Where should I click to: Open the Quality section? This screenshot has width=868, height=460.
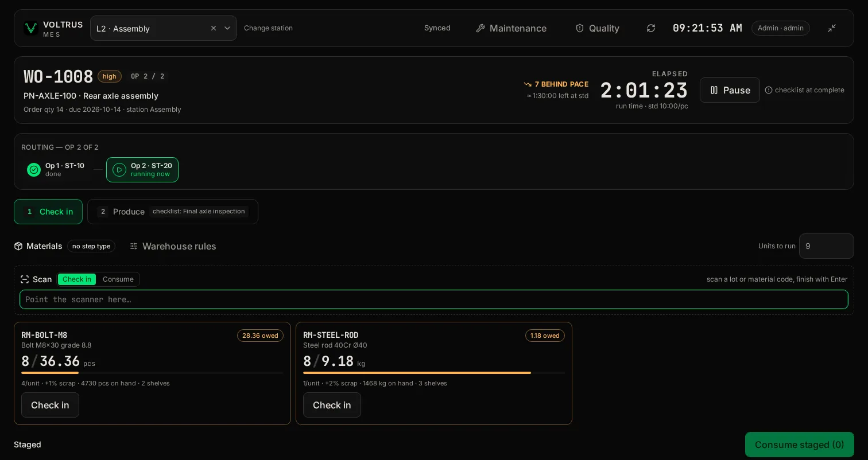pyautogui.click(x=597, y=28)
